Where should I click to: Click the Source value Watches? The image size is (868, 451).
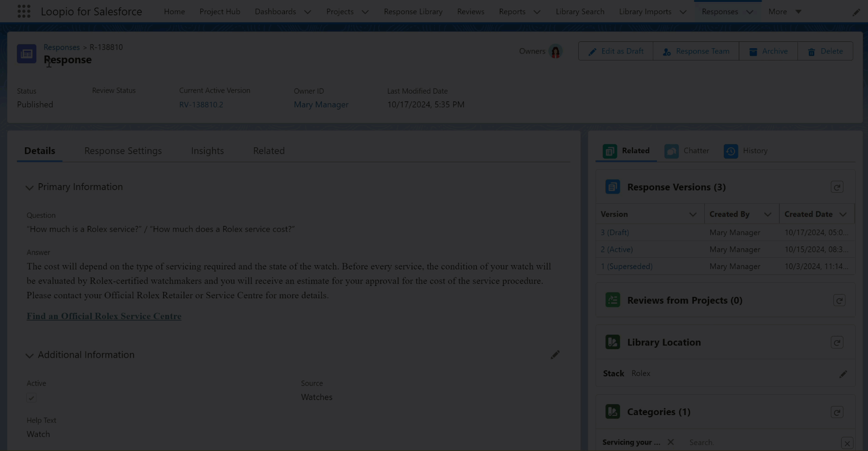(317, 397)
